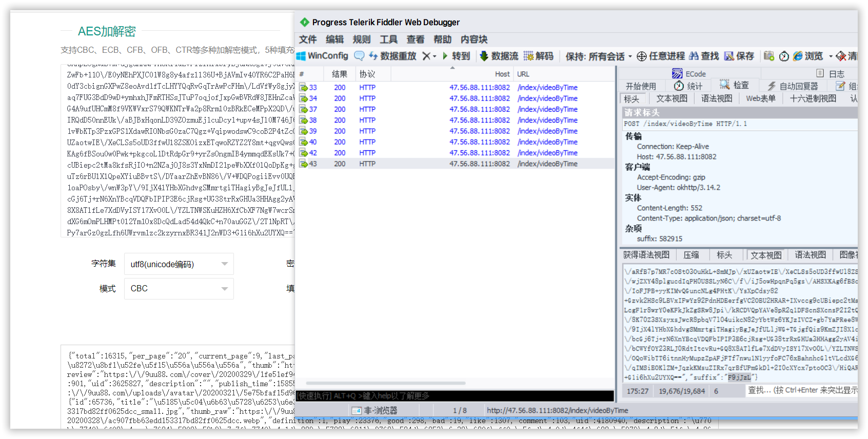Open the 工具 menu
The image size is (868, 439).
click(x=388, y=39)
